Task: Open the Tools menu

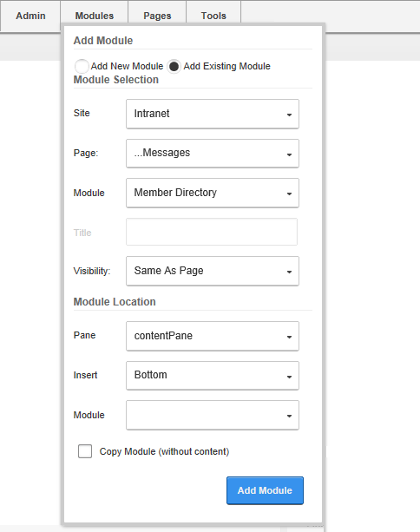Action: click(213, 16)
